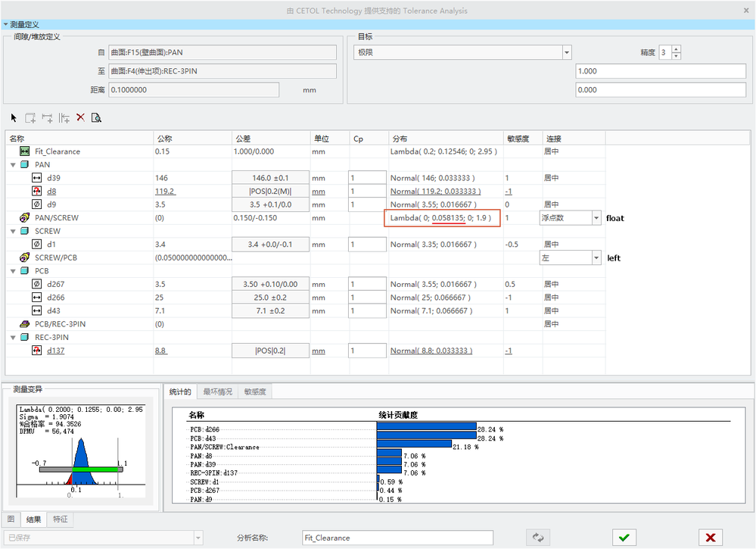Viewport: 756px width, 549px height.
Task: Click the red X delete icon in toolbar
Action: coord(81,117)
